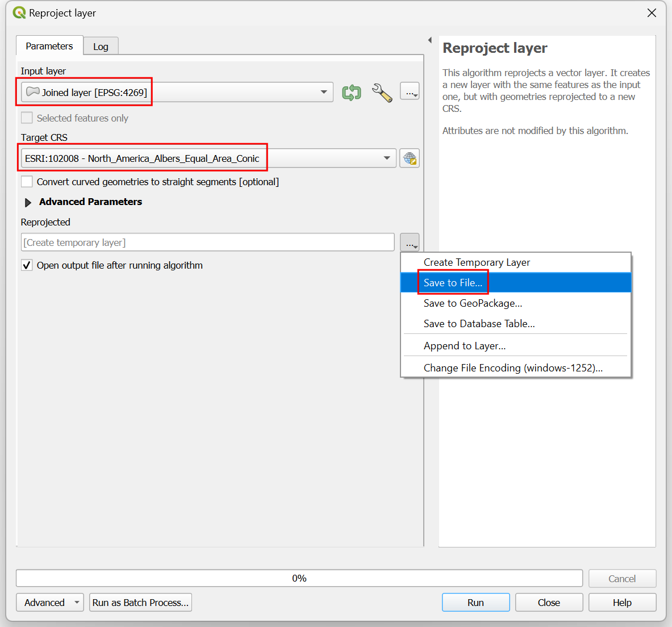
Task: Click the input layer browse ellipsis button
Action: click(410, 92)
